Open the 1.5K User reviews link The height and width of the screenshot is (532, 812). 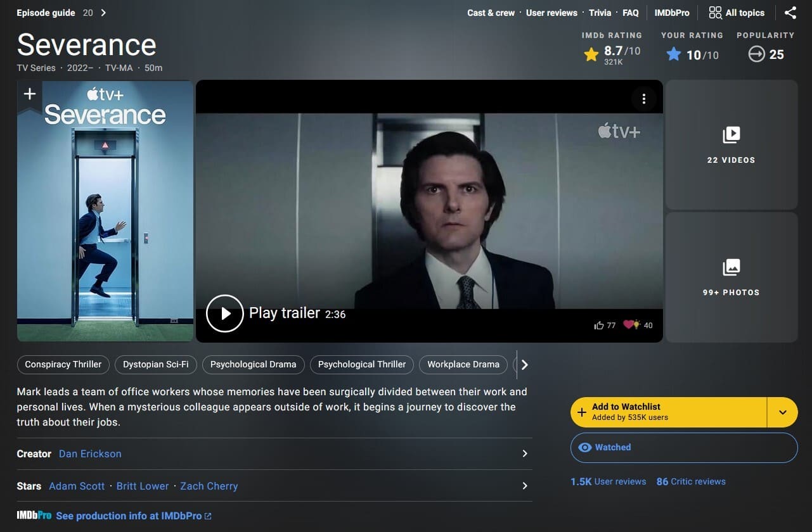(608, 481)
